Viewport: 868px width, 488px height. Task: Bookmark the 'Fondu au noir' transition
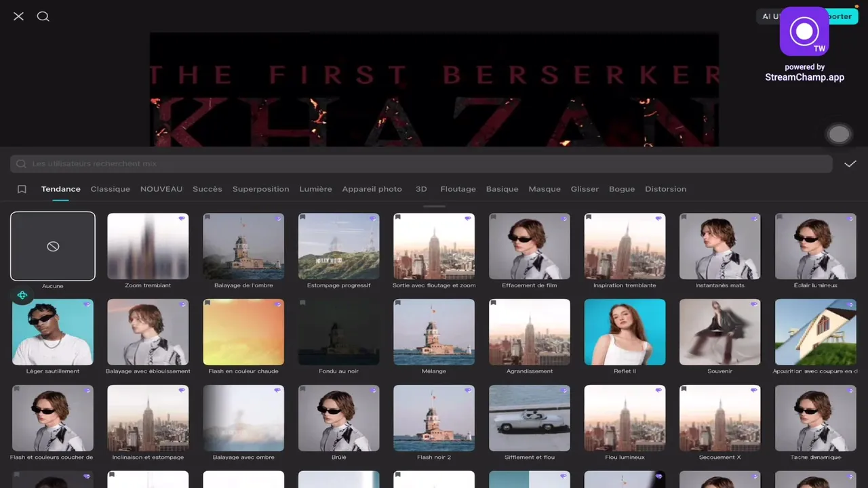click(303, 304)
